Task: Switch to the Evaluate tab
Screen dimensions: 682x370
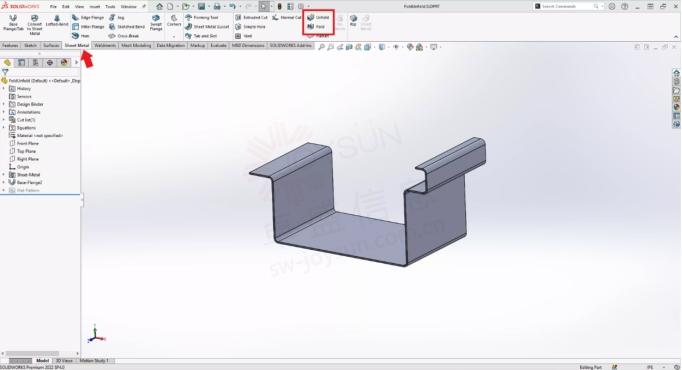Action: (x=218, y=45)
